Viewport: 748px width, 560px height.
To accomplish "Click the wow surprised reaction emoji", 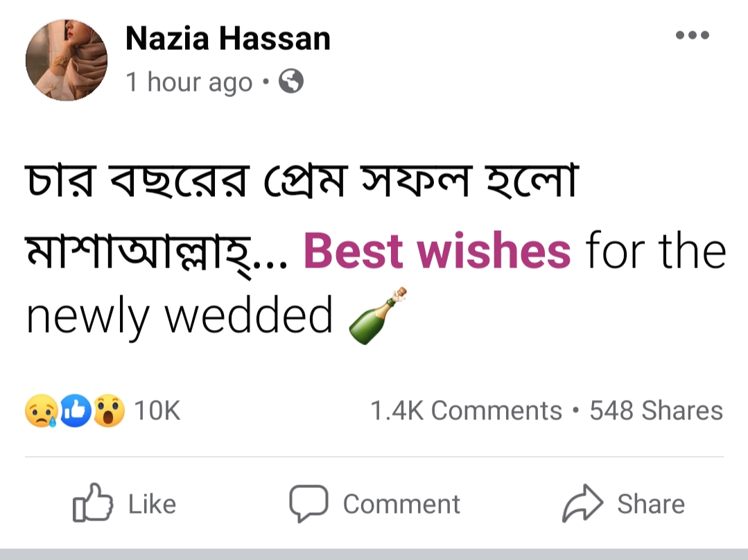I will click(109, 411).
